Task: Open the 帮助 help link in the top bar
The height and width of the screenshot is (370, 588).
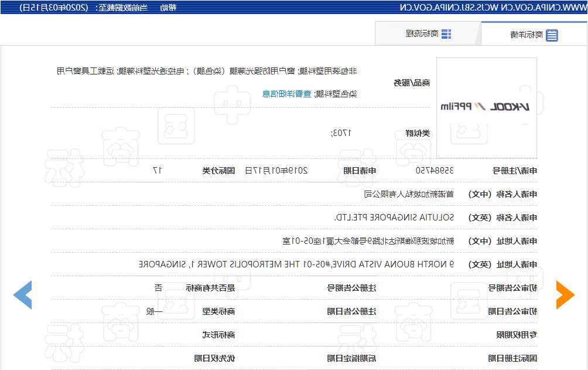Action: (x=168, y=8)
